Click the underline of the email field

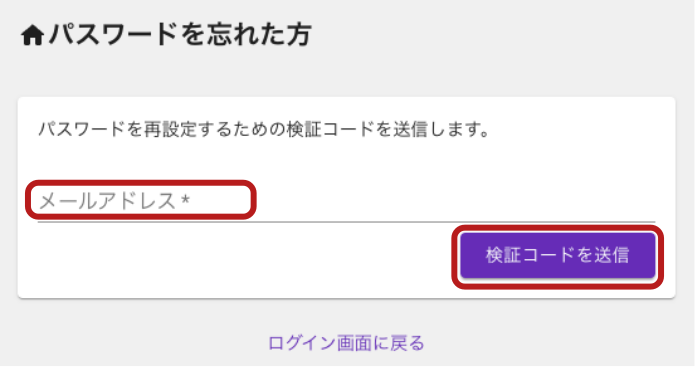pyautogui.click(x=346, y=221)
